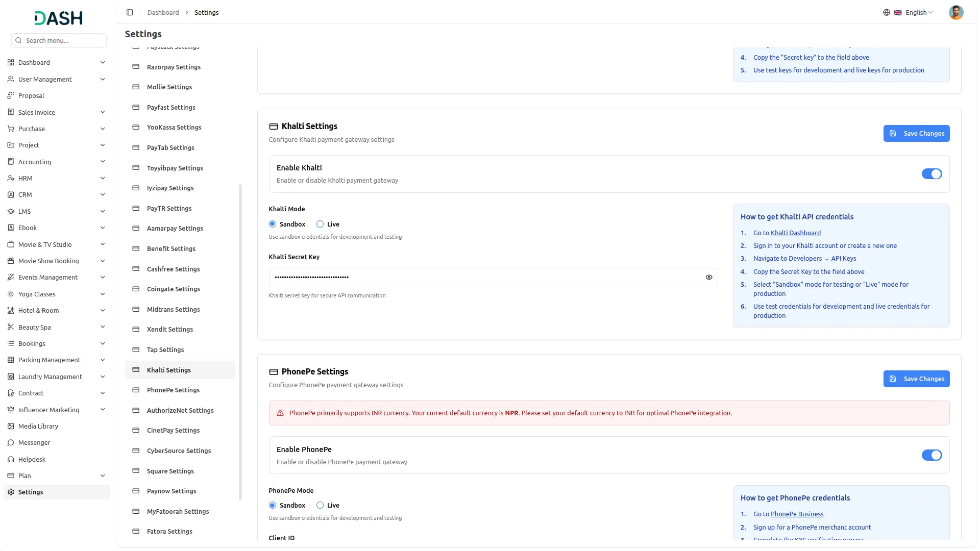
Task: Click the Paynow Settings card icon
Action: pos(136,491)
